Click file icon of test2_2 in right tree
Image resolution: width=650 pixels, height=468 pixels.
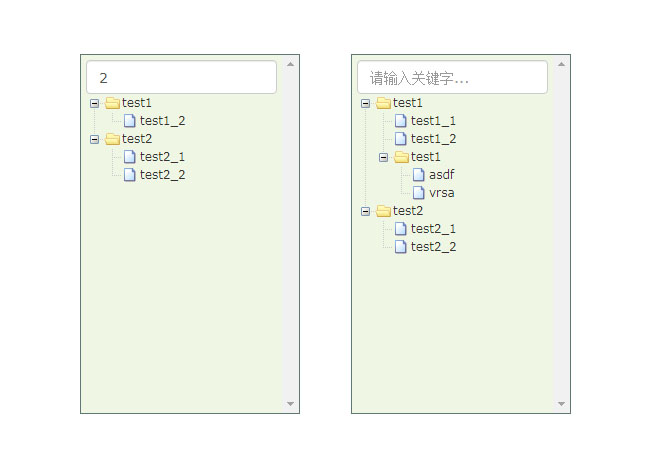click(x=401, y=247)
